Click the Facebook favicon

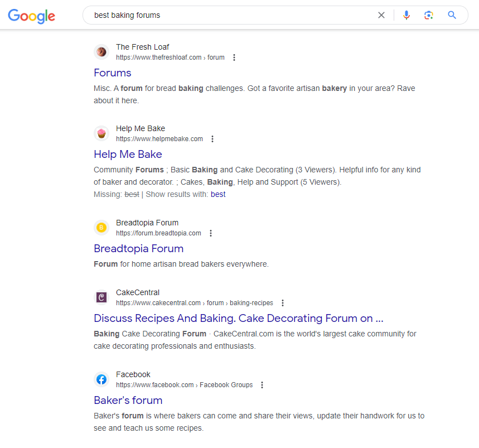[101, 379]
